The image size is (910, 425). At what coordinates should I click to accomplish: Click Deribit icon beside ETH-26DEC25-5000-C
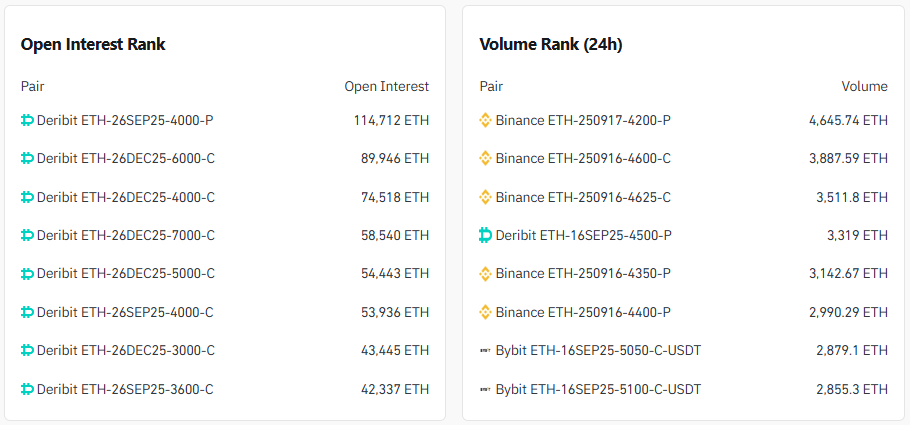coord(27,273)
